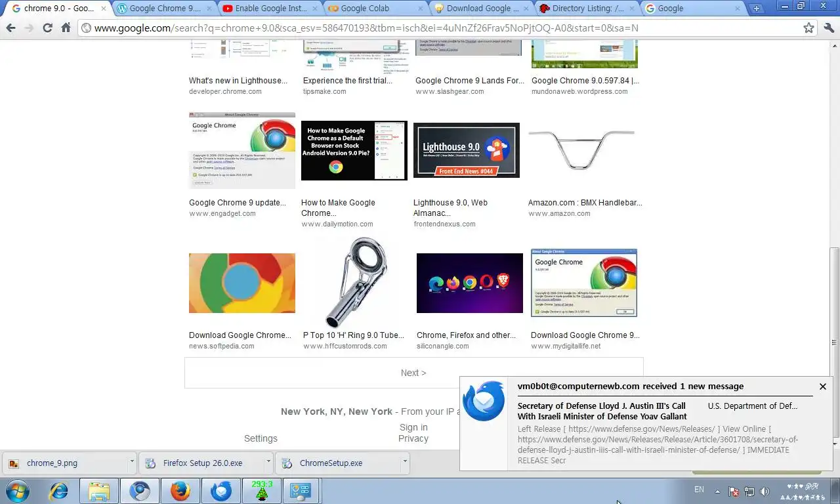The width and height of the screenshot is (840, 504).
Task: Open the Firefox Setup 26.0.exe download
Action: pyautogui.click(x=203, y=463)
